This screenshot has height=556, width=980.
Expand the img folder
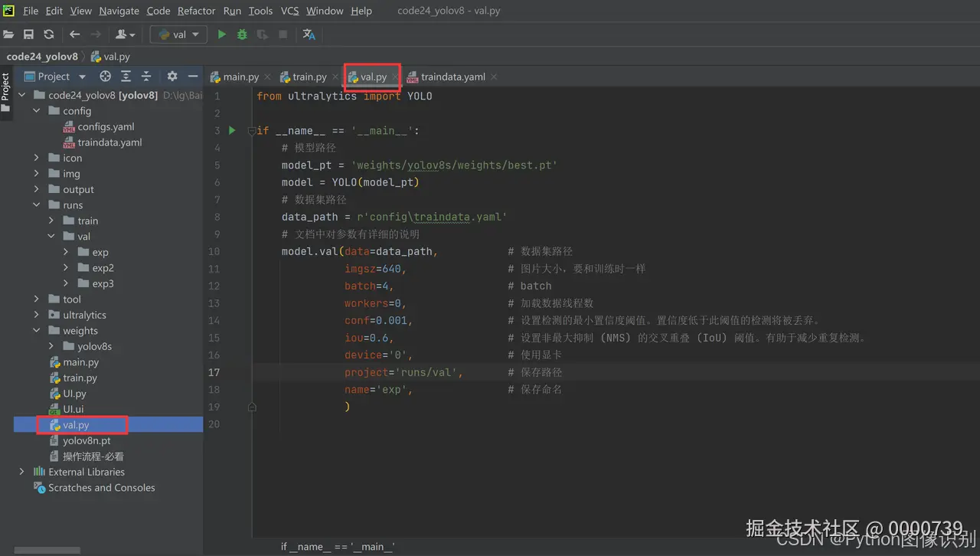point(37,174)
